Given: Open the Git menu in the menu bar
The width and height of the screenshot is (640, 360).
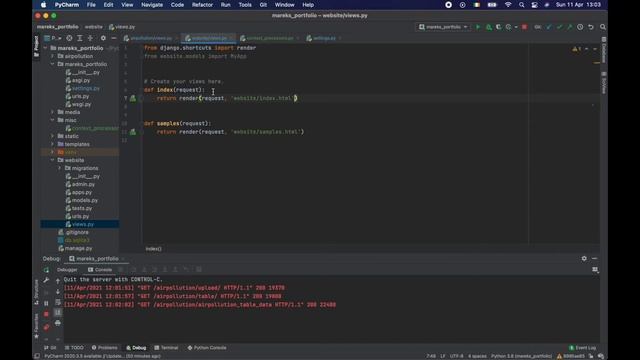Looking at the screenshot, I should pyautogui.click(x=263, y=5).
